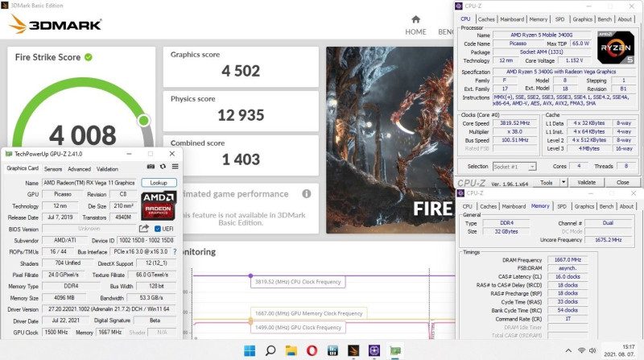This screenshot has width=644, height=360.
Task: Click Memory Size 4096 MB field
Action: (64, 297)
